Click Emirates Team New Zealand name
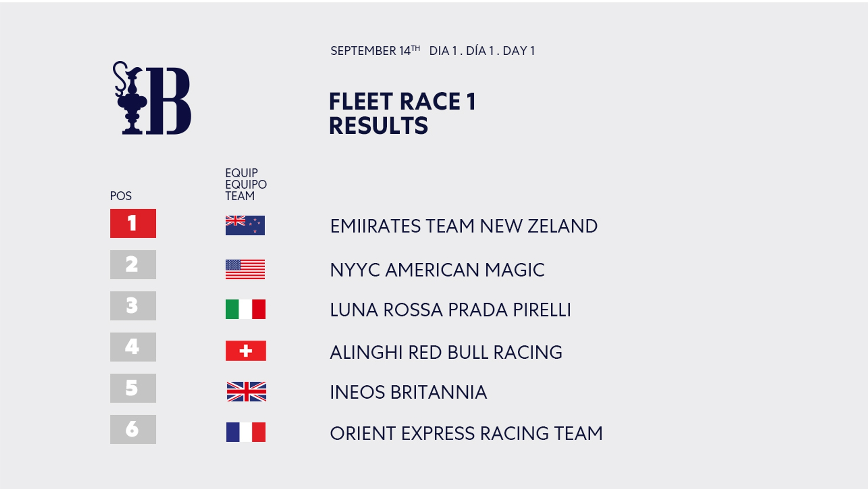868x489 pixels. click(x=464, y=226)
